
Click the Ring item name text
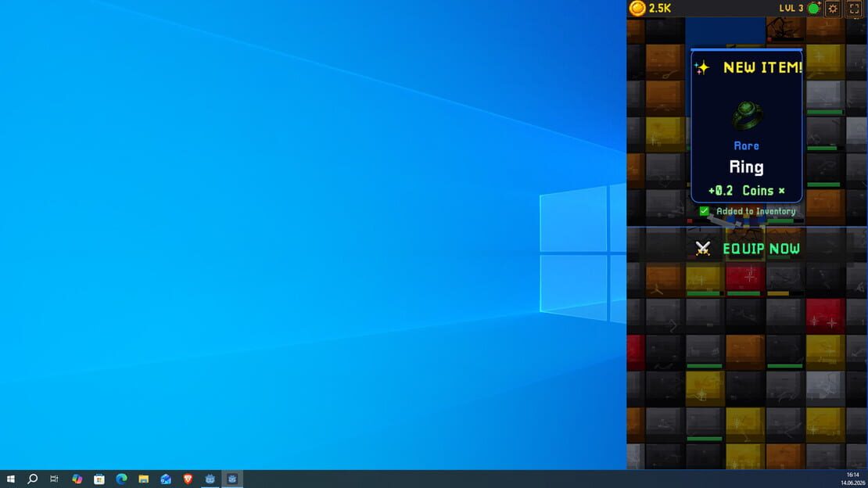point(746,167)
